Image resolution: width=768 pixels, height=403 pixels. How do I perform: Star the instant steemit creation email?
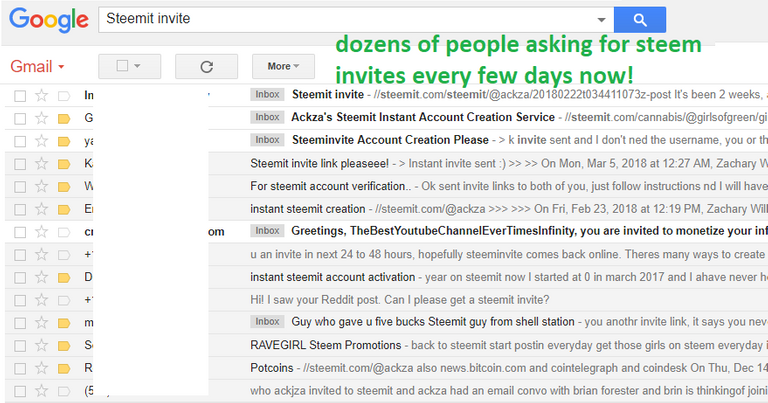[x=41, y=208]
